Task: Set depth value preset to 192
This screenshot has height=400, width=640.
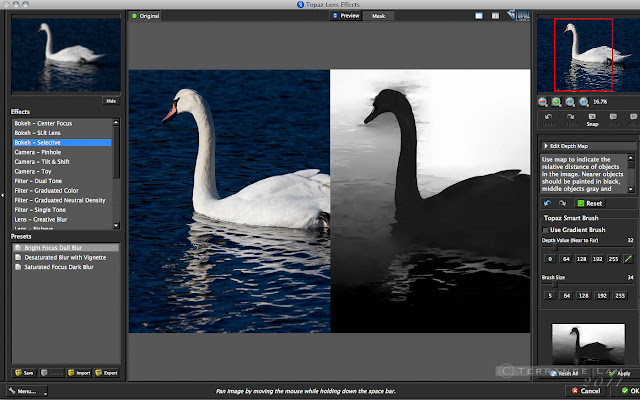Action: [x=598, y=259]
